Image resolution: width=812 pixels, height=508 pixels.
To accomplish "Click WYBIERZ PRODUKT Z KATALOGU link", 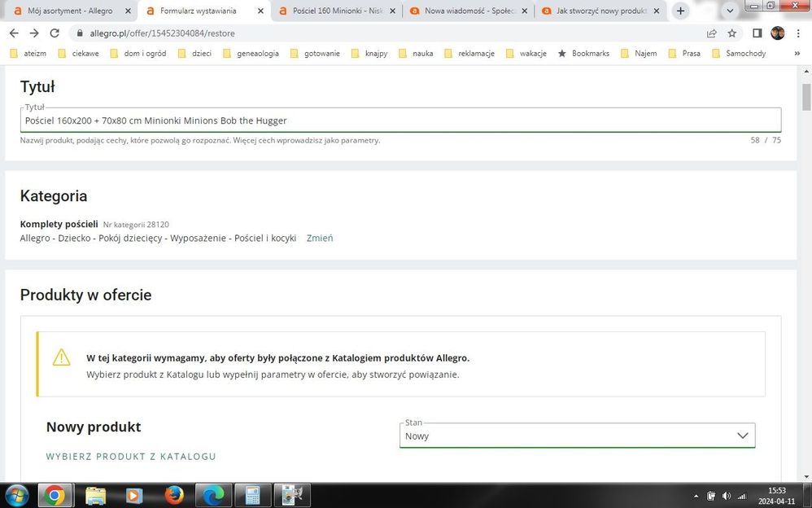I will 131,457.
